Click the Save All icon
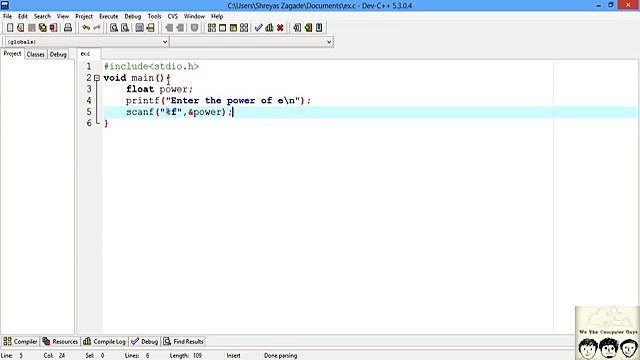 [x=42, y=28]
